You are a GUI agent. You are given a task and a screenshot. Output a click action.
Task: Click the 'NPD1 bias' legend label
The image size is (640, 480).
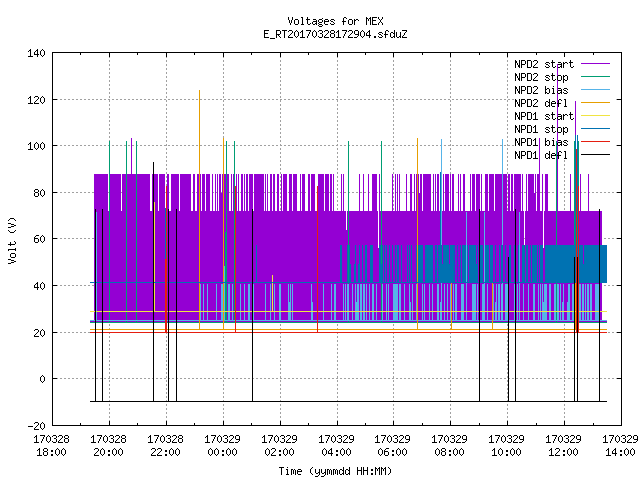[541, 142]
